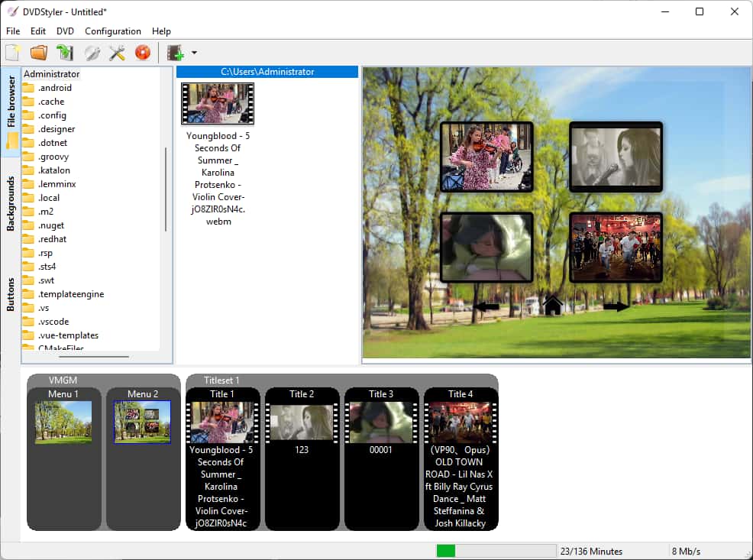Switch to the Buttons side tab
This screenshot has height=560, width=753.
pos(11,294)
